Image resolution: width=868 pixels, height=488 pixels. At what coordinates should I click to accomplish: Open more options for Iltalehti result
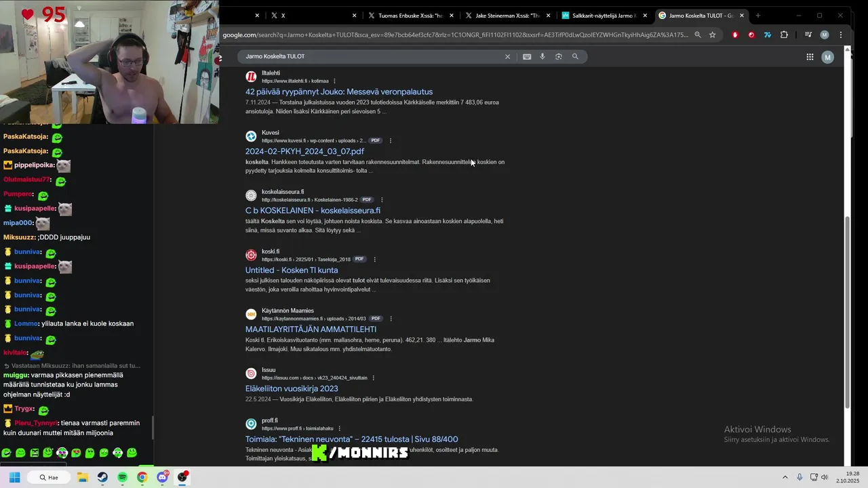point(334,81)
